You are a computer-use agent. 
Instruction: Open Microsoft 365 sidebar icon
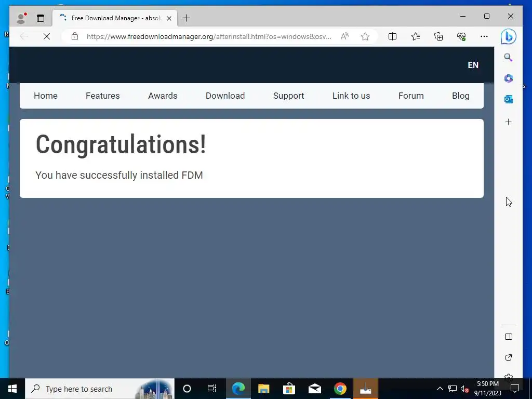[x=508, y=78]
